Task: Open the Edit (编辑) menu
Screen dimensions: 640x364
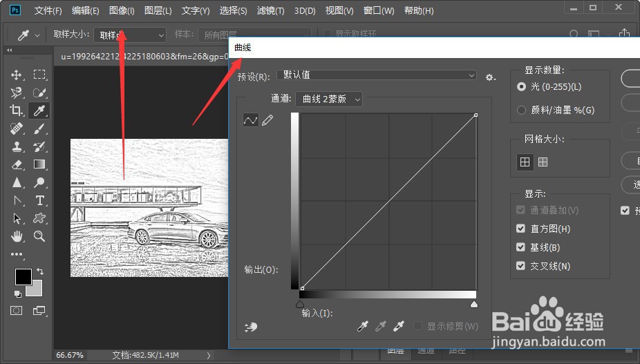Action: (85, 10)
